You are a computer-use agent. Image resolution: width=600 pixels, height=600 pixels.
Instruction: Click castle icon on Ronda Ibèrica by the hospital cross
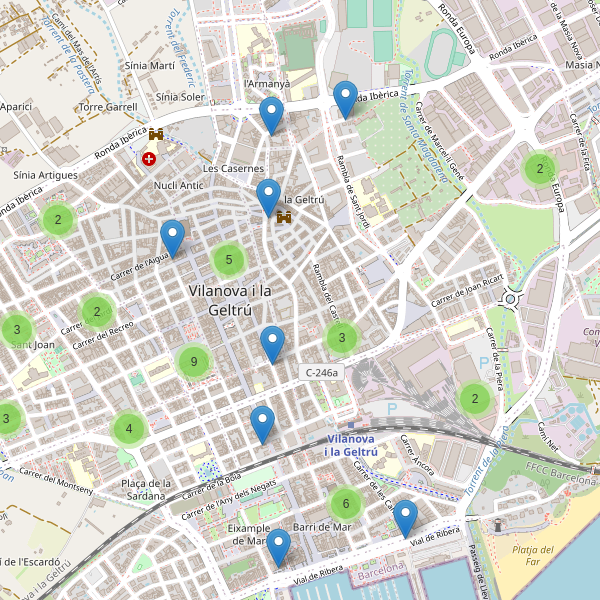click(156, 134)
